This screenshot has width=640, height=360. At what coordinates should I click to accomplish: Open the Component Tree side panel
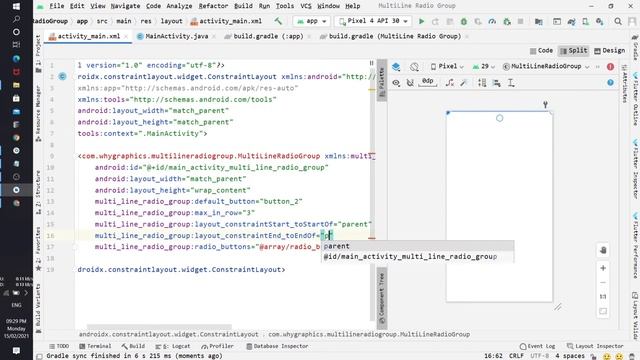pyautogui.click(x=382, y=298)
